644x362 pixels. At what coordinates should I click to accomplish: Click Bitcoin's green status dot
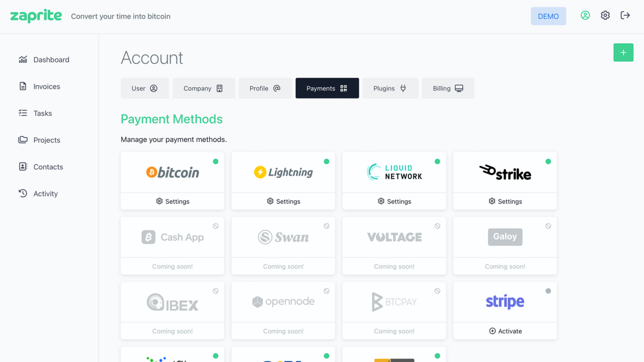tap(216, 161)
